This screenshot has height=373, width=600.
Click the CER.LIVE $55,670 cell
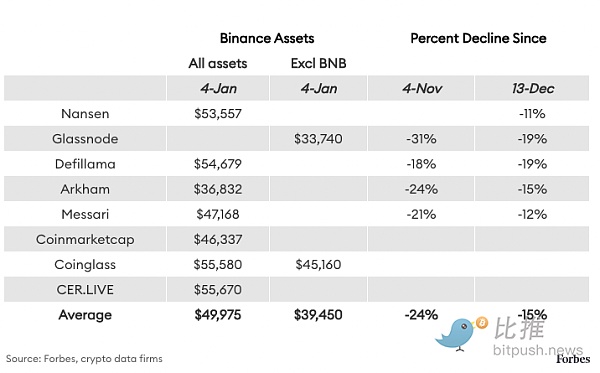pyautogui.click(x=218, y=290)
